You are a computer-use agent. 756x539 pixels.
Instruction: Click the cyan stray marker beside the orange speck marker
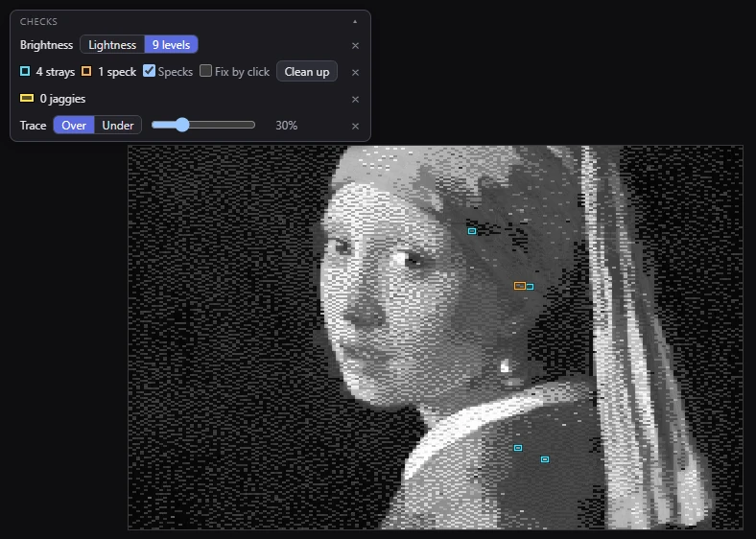pyautogui.click(x=530, y=287)
